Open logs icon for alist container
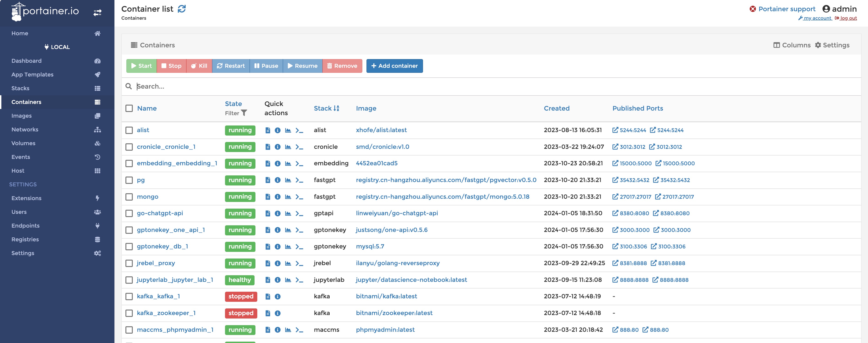This screenshot has width=868, height=343. [268, 130]
